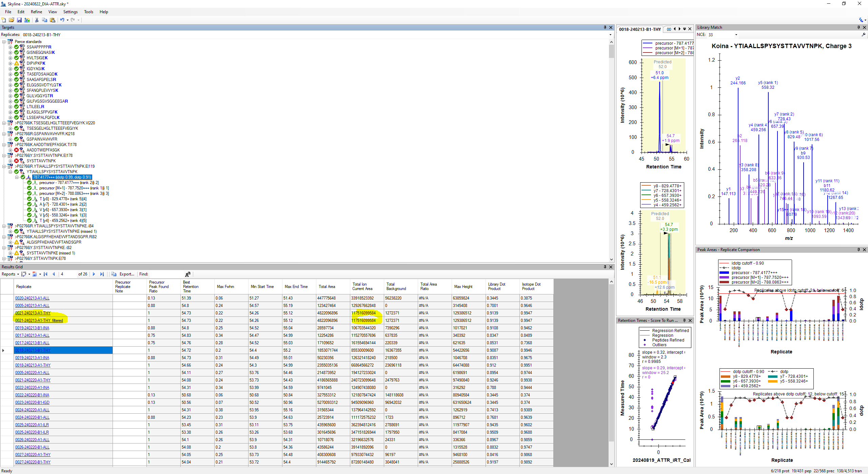Click the Open file folder icon
The height and width of the screenshot is (474, 868).
[11, 20]
